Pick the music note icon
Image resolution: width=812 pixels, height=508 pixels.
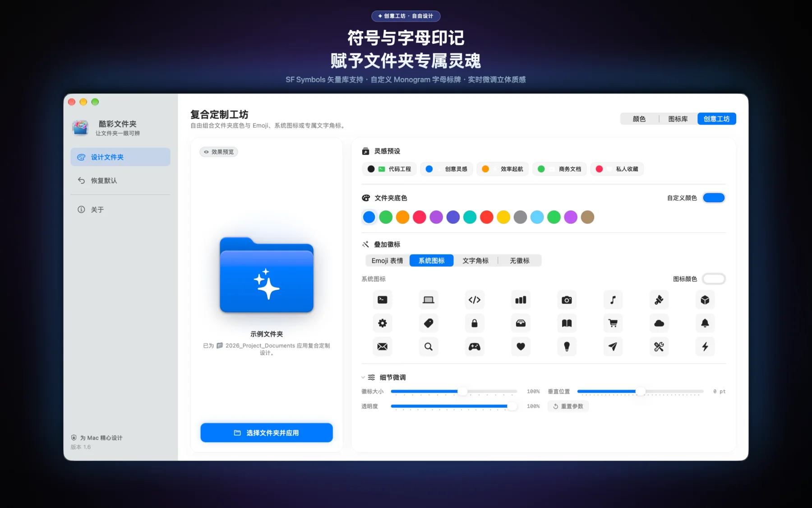coord(613,300)
